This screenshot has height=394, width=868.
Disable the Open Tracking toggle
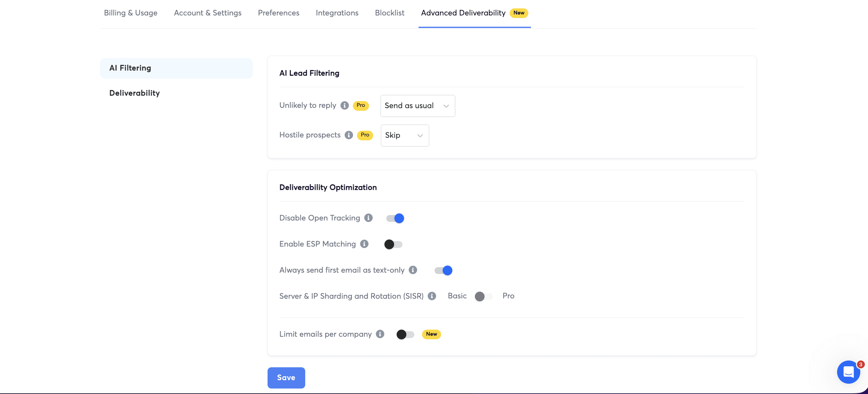pos(394,218)
